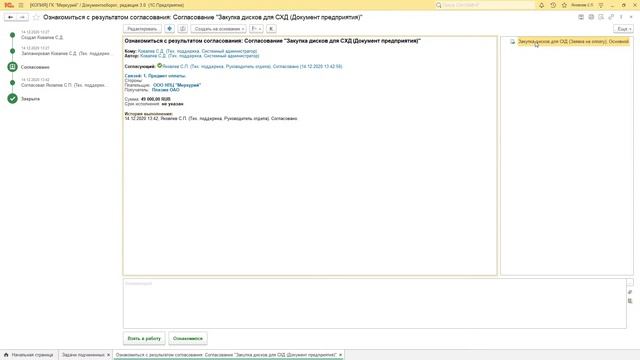Screen dimensions: 640x360
Task: Click the first form header icon right of title
Action: point(581,17)
